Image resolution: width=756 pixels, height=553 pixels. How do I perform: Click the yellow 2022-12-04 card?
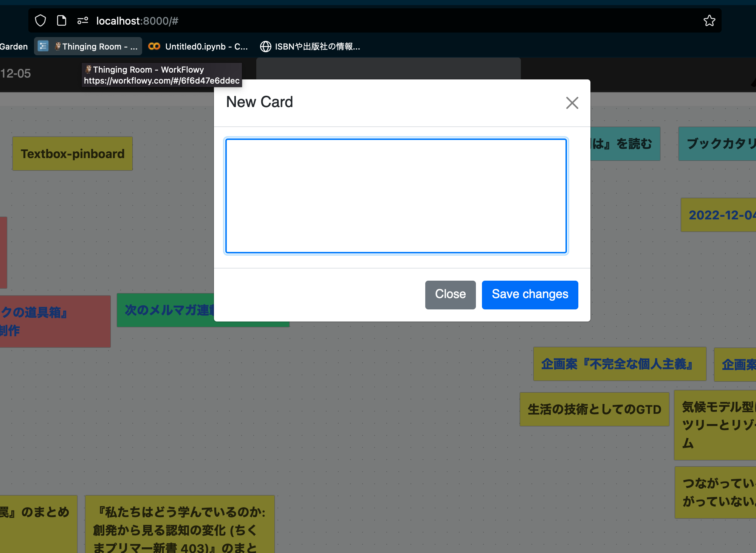[729, 215]
